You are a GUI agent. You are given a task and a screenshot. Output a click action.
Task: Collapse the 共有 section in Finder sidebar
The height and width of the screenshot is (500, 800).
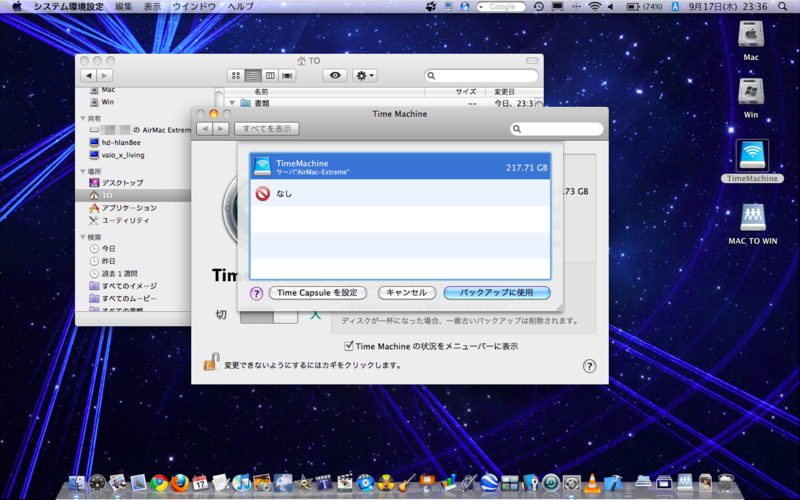83,118
